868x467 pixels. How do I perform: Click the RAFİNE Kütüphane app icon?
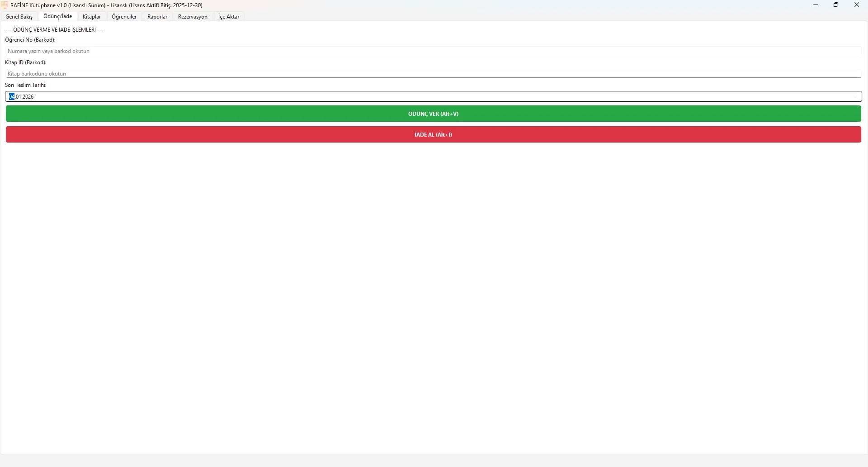(x=5, y=5)
